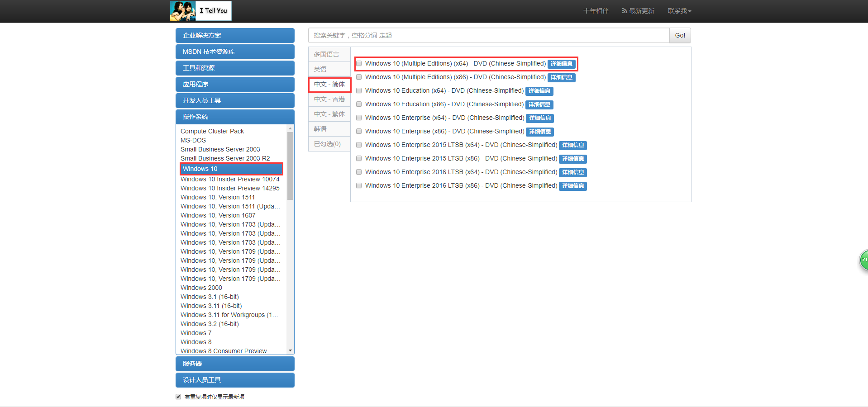Show 详细信息 for Windows 10 Enterprise (x86)
This screenshot has height=407, width=868.
[x=540, y=132]
